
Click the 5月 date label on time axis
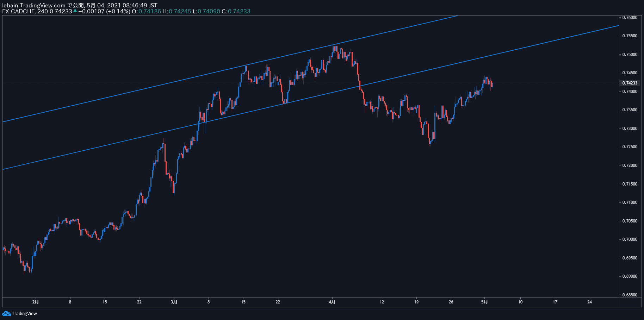coord(485,302)
